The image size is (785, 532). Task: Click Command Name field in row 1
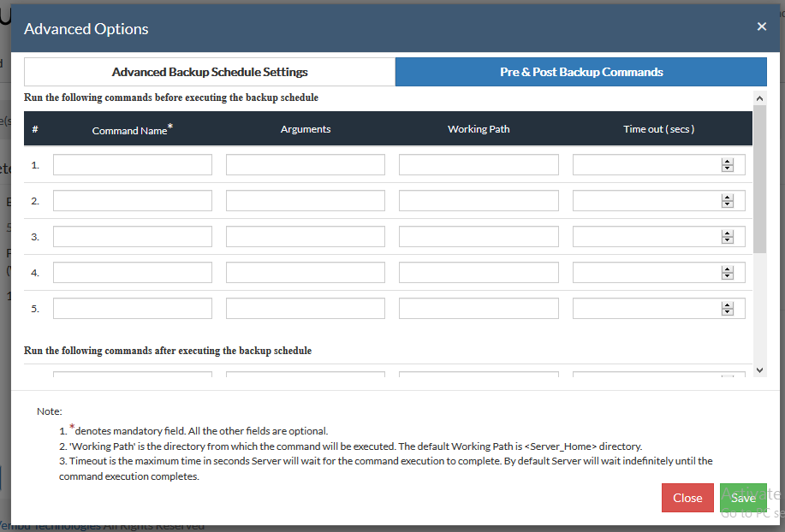[133, 164]
